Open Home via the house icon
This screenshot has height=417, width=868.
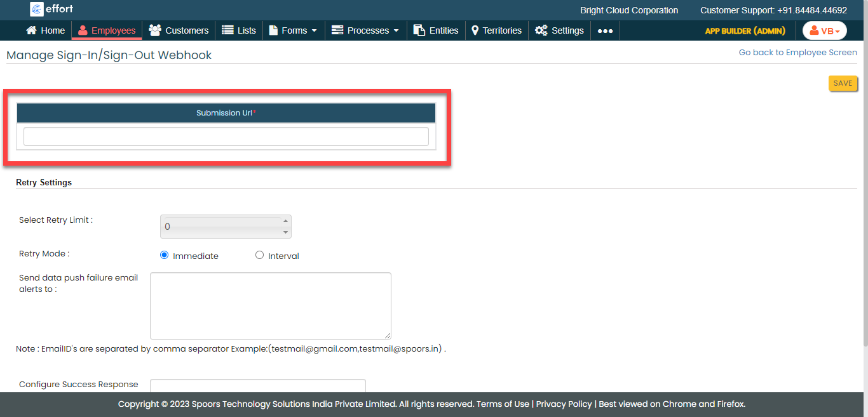tap(31, 30)
